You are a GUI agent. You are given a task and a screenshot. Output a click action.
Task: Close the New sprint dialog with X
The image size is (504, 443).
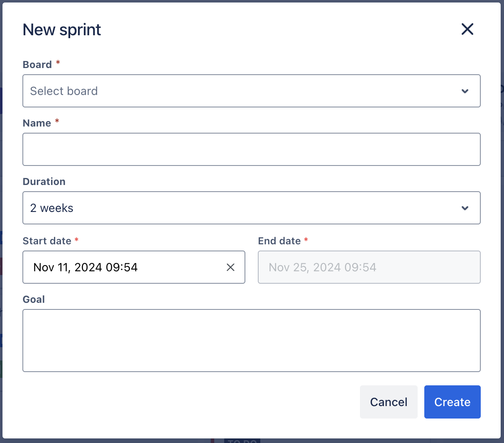(467, 29)
